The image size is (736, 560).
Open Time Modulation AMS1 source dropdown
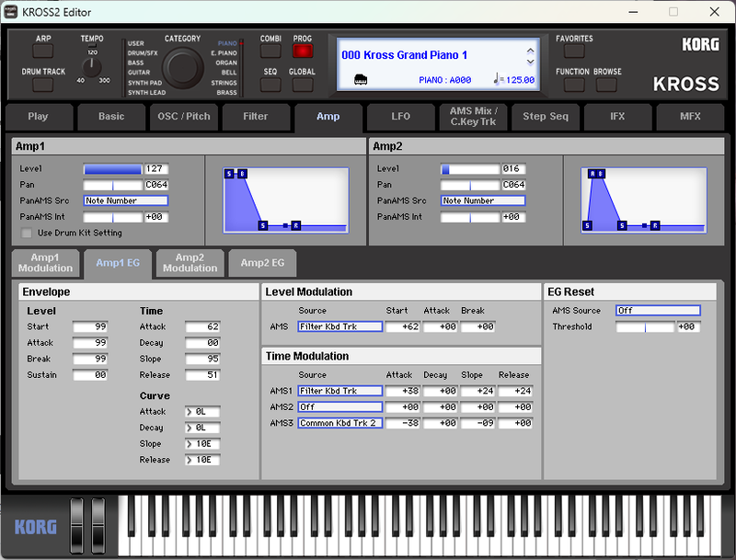point(339,391)
